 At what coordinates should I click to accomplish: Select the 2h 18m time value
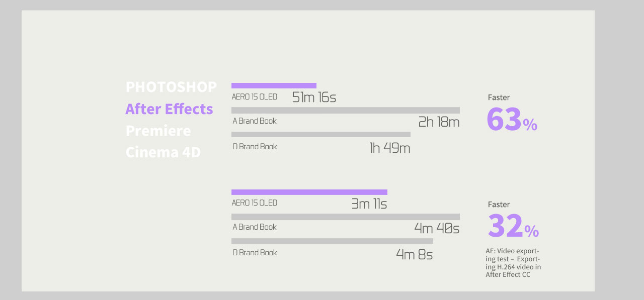[438, 122]
